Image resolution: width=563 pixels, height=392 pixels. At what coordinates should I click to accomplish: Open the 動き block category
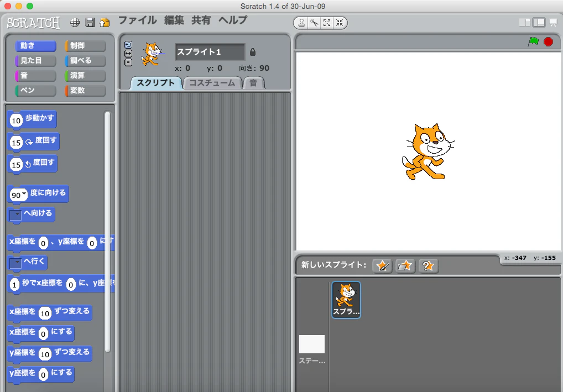tap(35, 45)
